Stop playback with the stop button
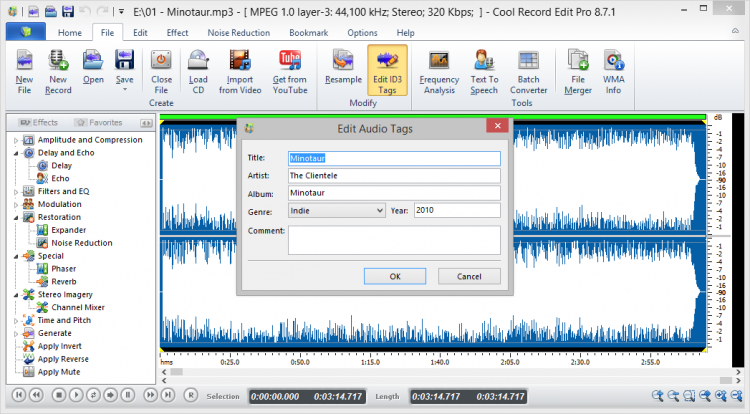The height and width of the screenshot is (414, 750). click(58, 395)
